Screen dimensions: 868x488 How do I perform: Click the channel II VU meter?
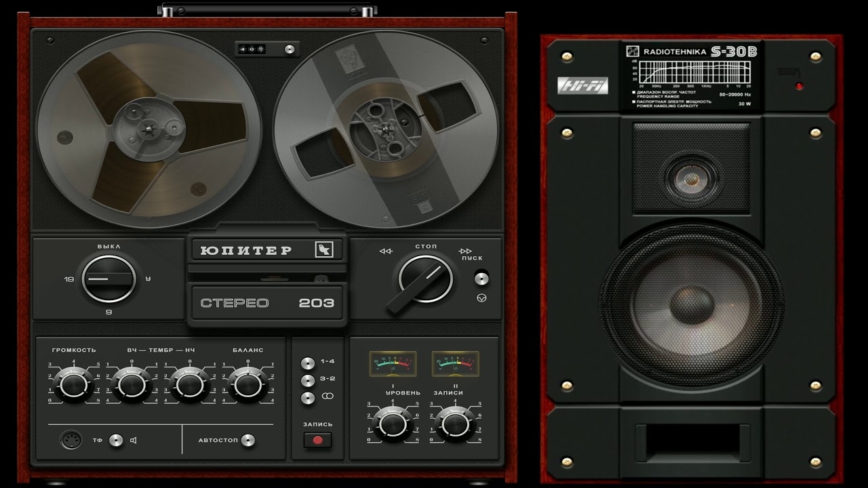tap(455, 364)
